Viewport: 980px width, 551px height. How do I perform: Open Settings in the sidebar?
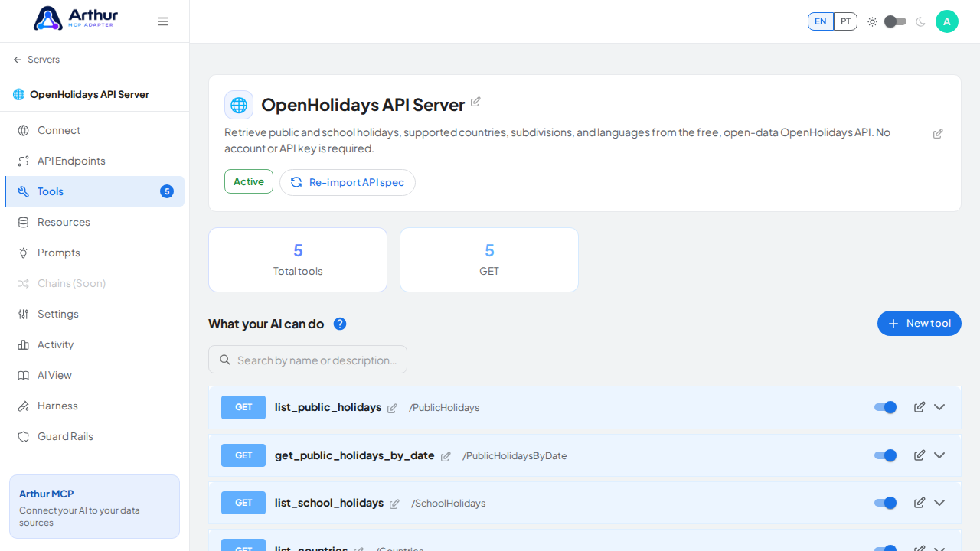tap(94, 314)
